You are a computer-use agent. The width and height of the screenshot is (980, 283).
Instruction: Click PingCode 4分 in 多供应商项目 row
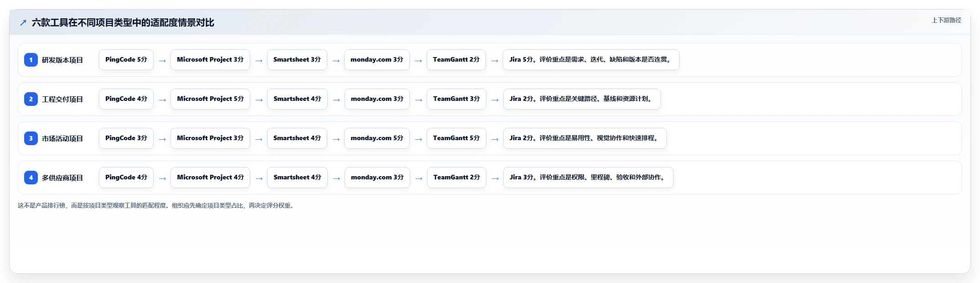click(126, 178)
